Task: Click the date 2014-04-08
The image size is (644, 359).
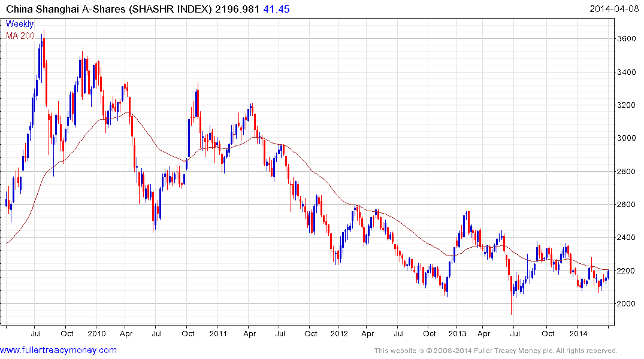Action: [x=614, y=9]
